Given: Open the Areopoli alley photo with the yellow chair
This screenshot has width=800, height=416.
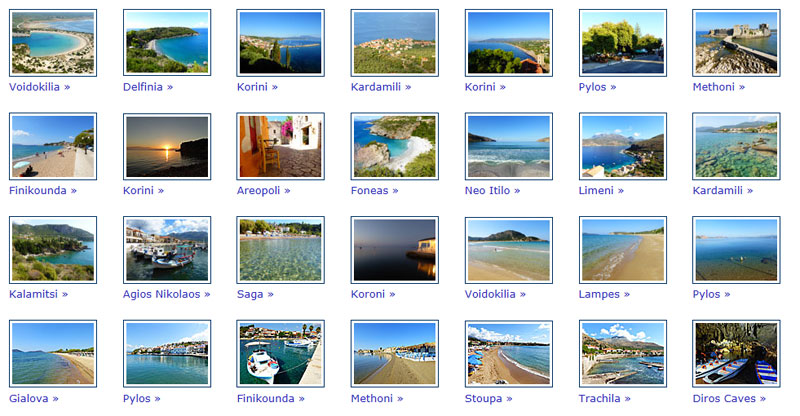Looking at the screenshot, I should point(281,146).
